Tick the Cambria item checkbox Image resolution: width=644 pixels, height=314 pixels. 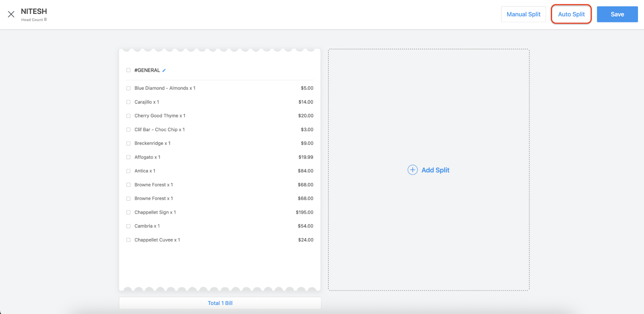tap(128, 226)
